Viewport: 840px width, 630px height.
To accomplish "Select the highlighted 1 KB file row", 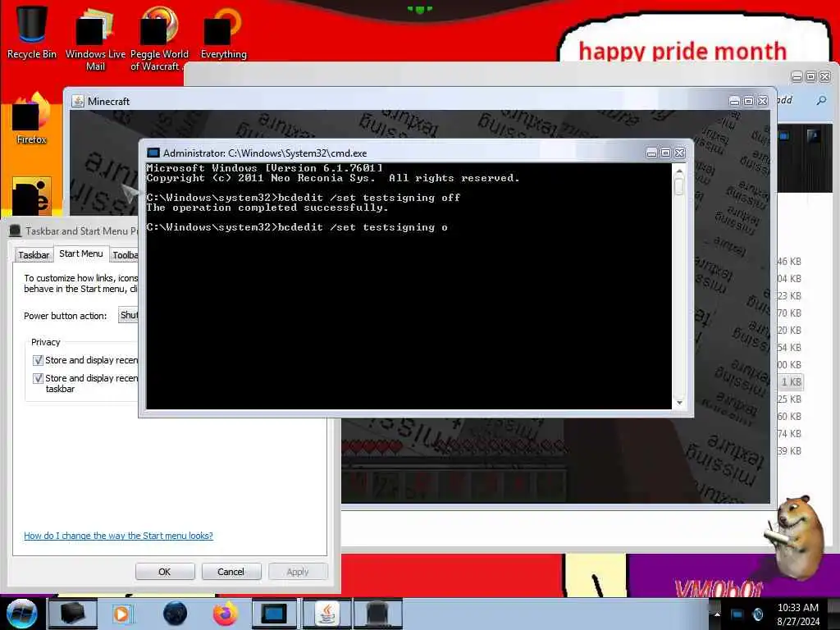I will click(790, 382).
